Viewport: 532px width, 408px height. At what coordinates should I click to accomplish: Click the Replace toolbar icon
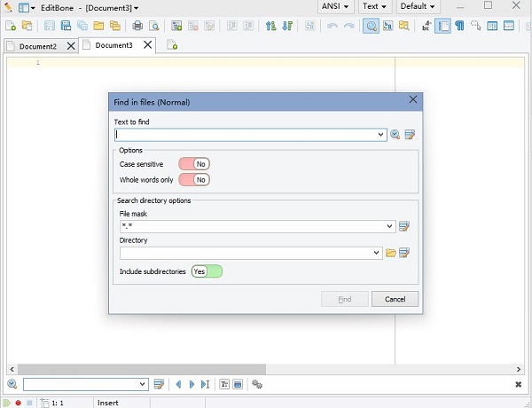coord(387,26)
